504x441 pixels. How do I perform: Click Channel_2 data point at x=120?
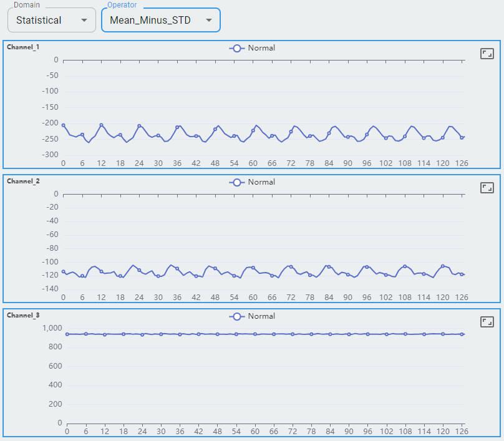tap(443, 266)
